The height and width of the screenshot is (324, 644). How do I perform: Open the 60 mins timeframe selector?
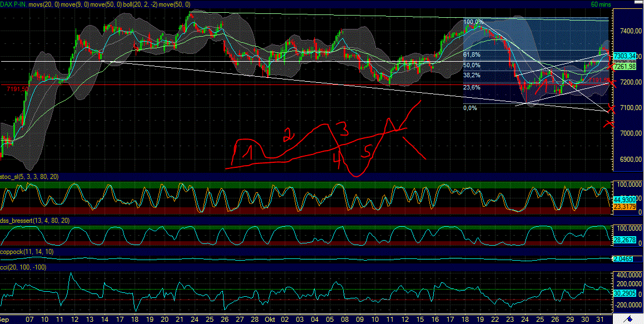tap(601, 3)
